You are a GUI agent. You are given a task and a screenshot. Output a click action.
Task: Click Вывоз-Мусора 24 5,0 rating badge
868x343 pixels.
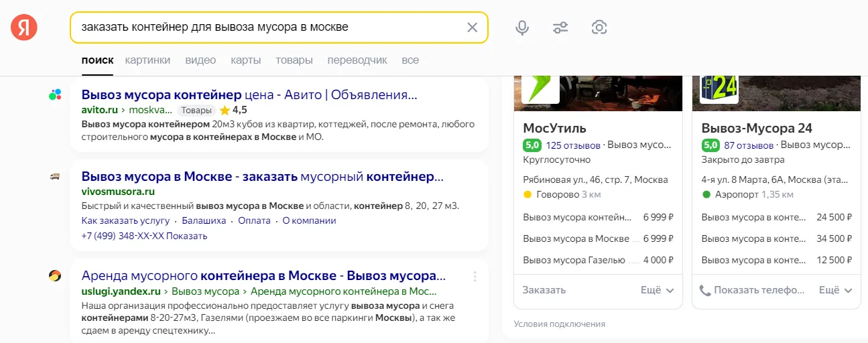coord(710,145)
